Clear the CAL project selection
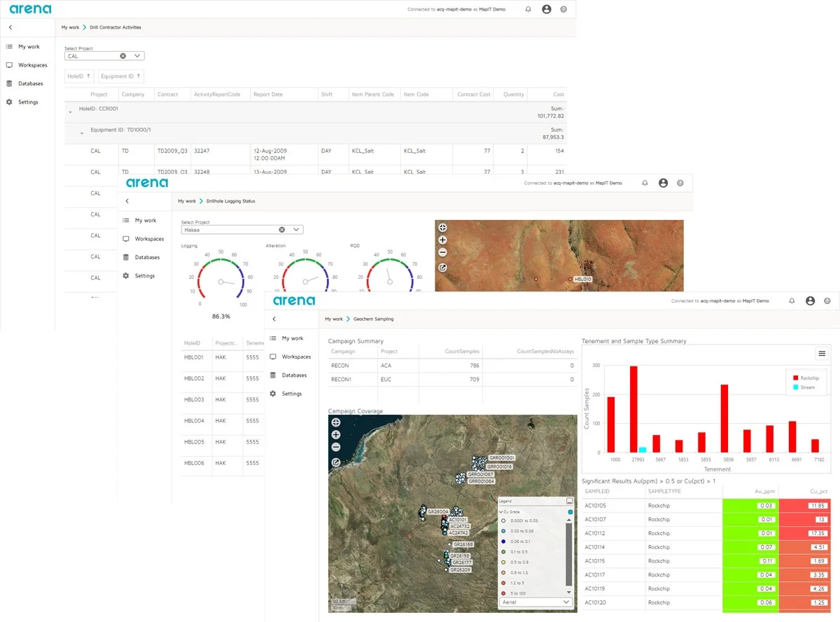Viewport: 840px width, 622px height. click(123, 56)
